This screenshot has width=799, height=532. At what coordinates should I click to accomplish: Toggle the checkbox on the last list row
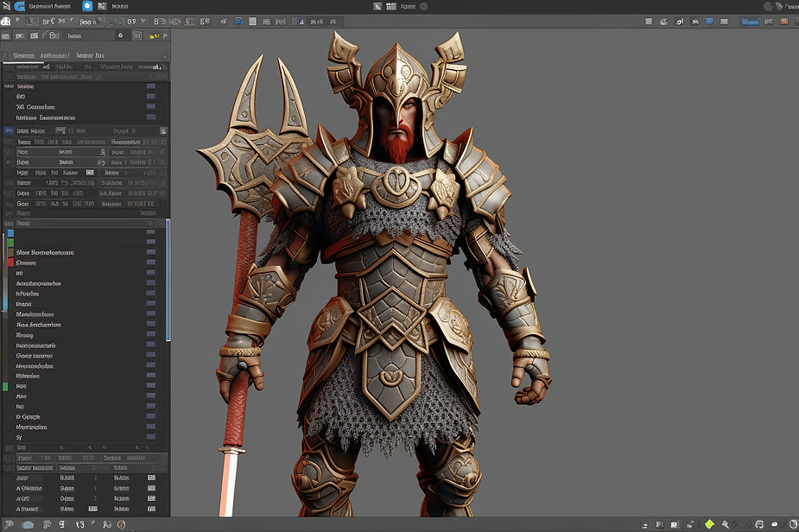(x=151, y=437)
